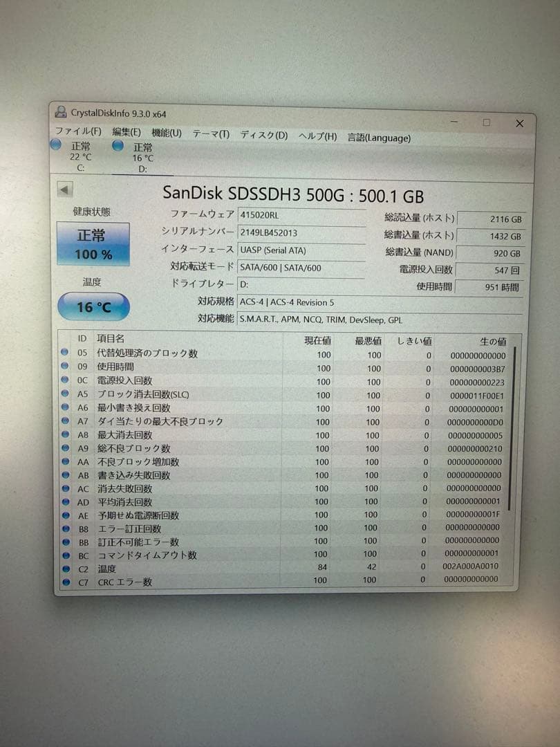Screen dimensions: 560x747
Task: Select row 代替処理済のブロック数
Action: point(286,354)
